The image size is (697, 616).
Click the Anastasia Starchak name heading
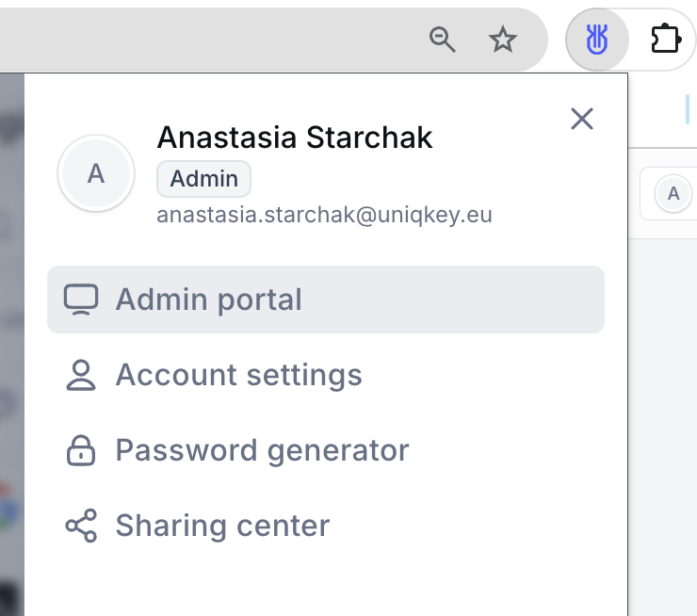295,138
